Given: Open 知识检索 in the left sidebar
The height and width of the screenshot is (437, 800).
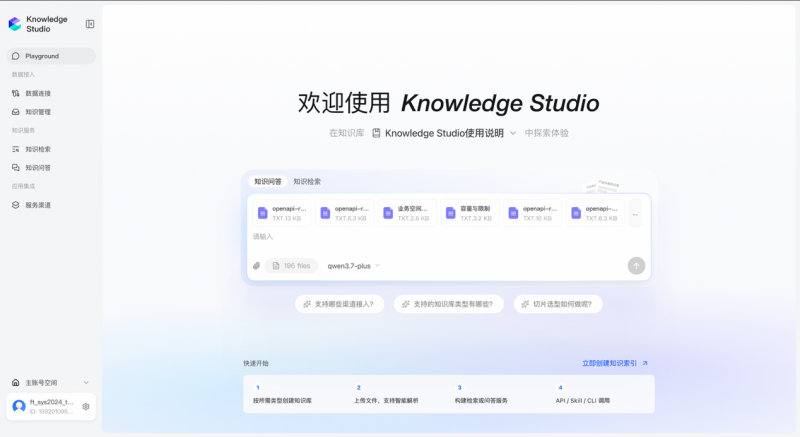Looking at the screenshot, I should click(51, 149).
